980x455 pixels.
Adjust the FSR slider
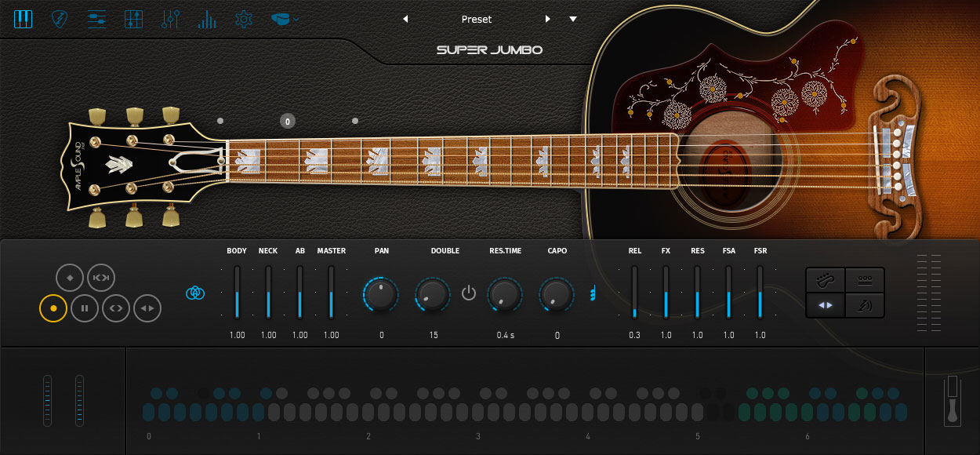(x=760, y=292)
